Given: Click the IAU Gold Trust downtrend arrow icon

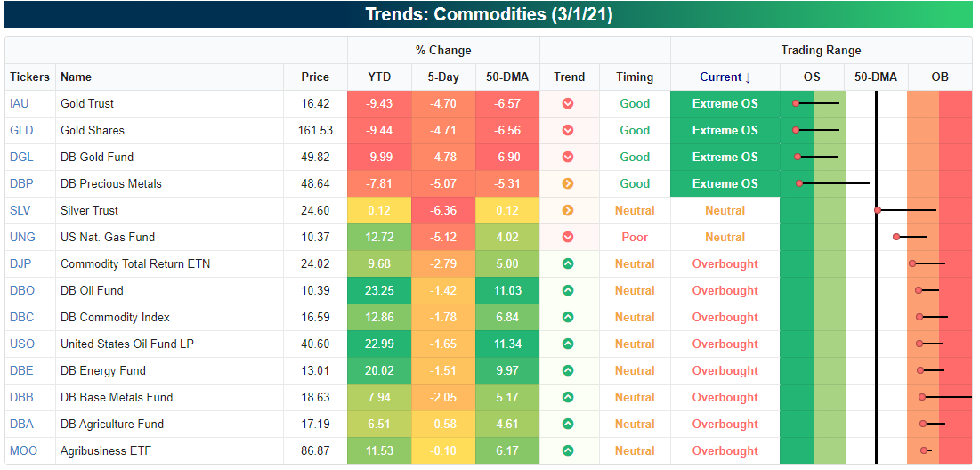Looking at the screenshot, I should click(568, 103).
